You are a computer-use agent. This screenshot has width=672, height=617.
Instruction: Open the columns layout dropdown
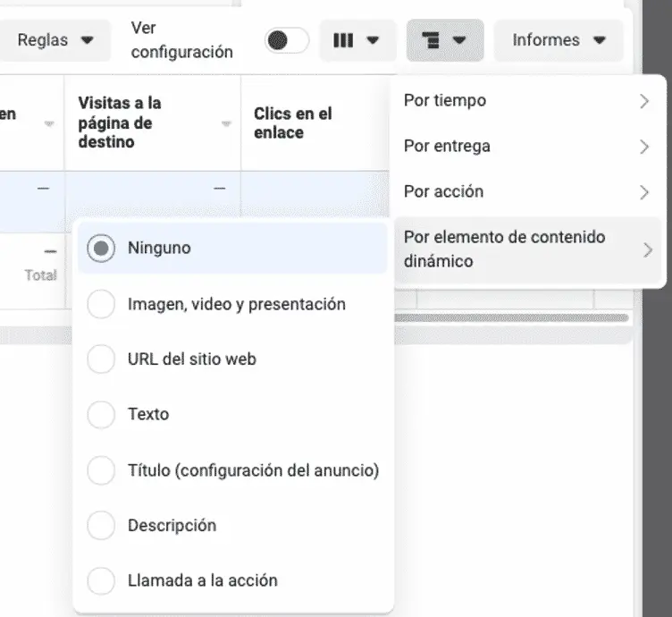(357, 40)
